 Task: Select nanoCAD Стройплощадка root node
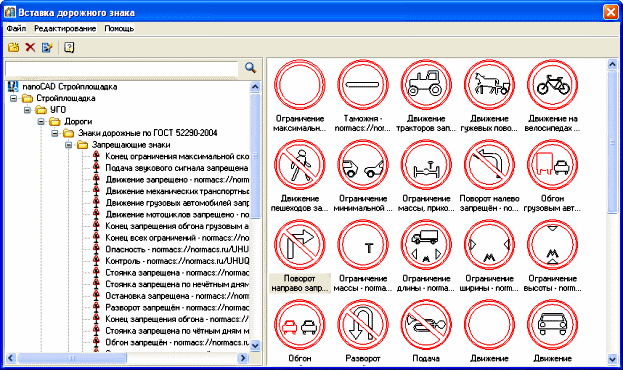tap(70, 87)
